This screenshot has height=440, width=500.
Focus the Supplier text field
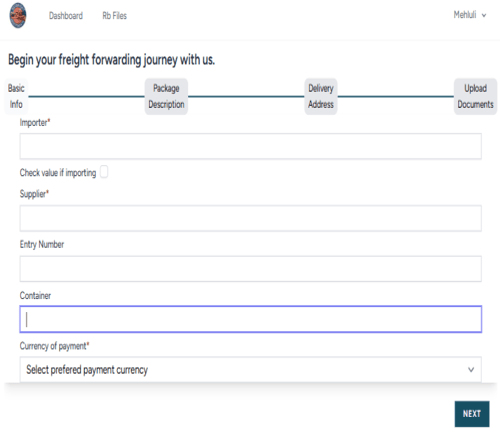click(250, 218)
